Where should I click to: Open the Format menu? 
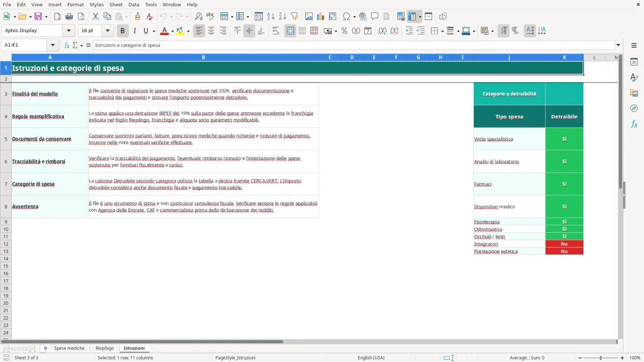pyautogui.click(x=76, y=4)
